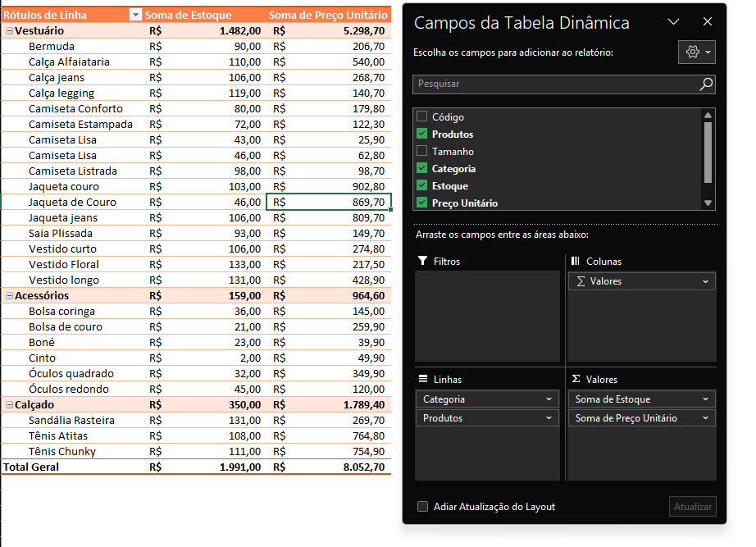Image resolution: width=756 pixels, height=547 pixels.
Task: Select the cell with value 869,70
Action: [x=328, y=202]
